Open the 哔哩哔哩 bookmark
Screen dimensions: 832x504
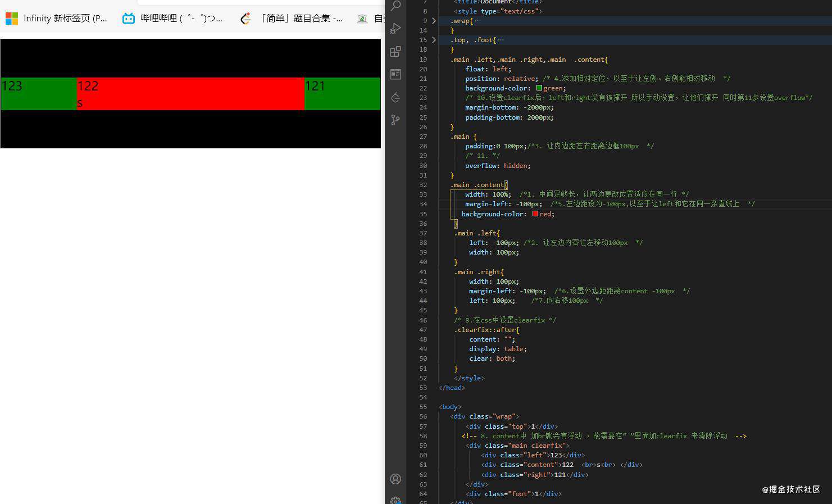tap(172, 19)
